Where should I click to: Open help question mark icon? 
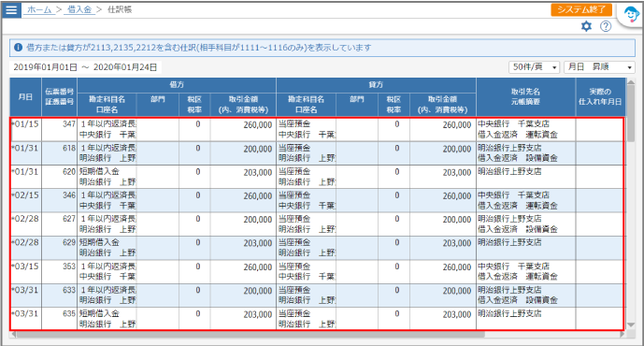[606, 26]
